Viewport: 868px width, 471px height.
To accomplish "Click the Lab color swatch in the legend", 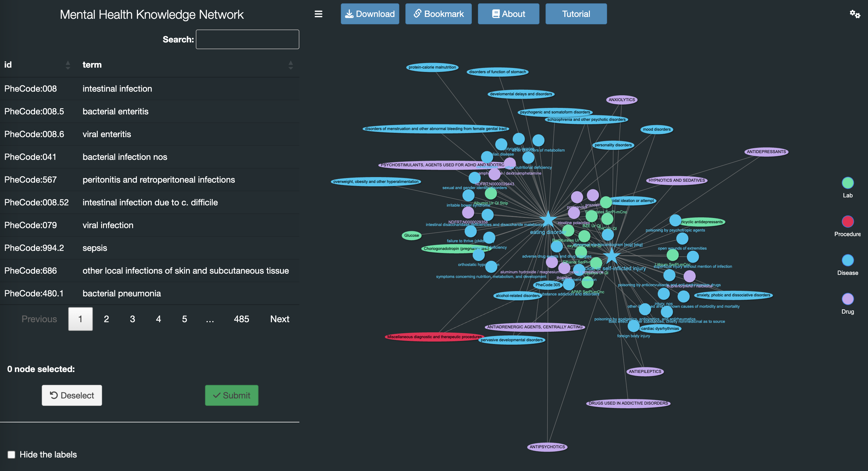I will (x=848, y=183).
